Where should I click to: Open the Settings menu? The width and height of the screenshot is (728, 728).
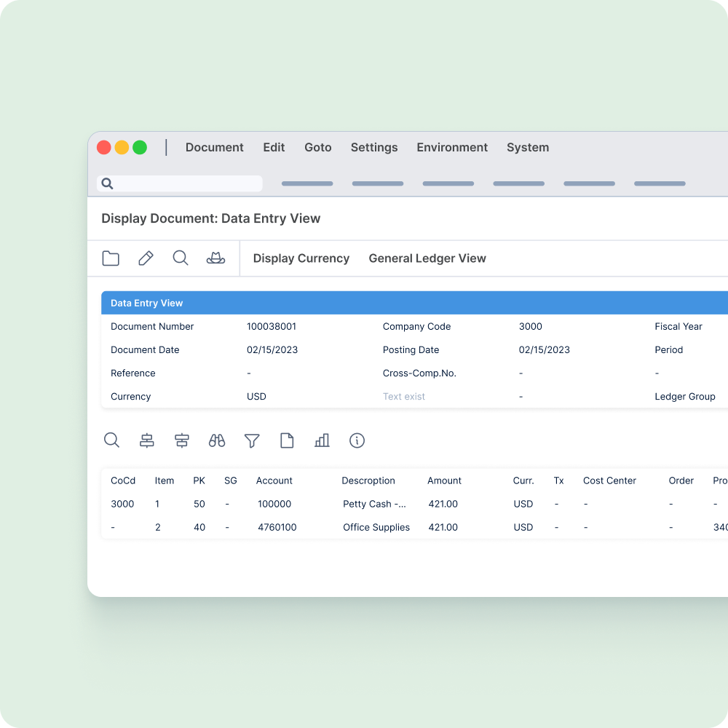coord(374,147)
